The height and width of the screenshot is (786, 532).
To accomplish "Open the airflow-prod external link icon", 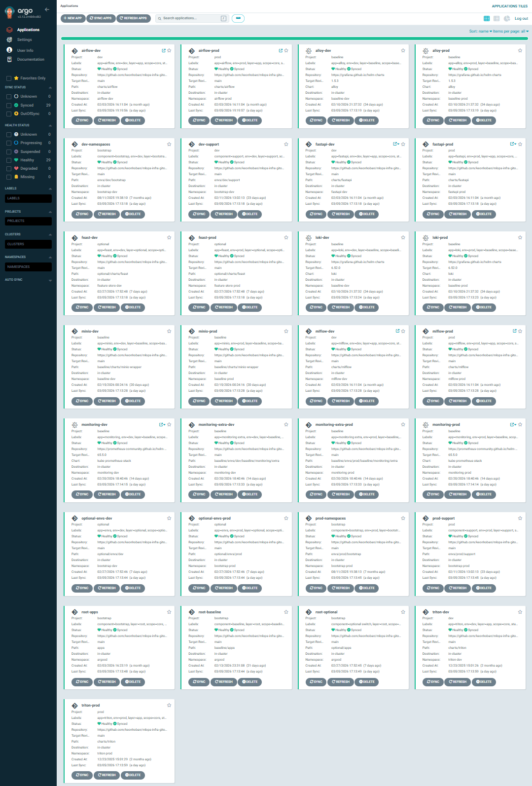I will click(x=281, y=51).
